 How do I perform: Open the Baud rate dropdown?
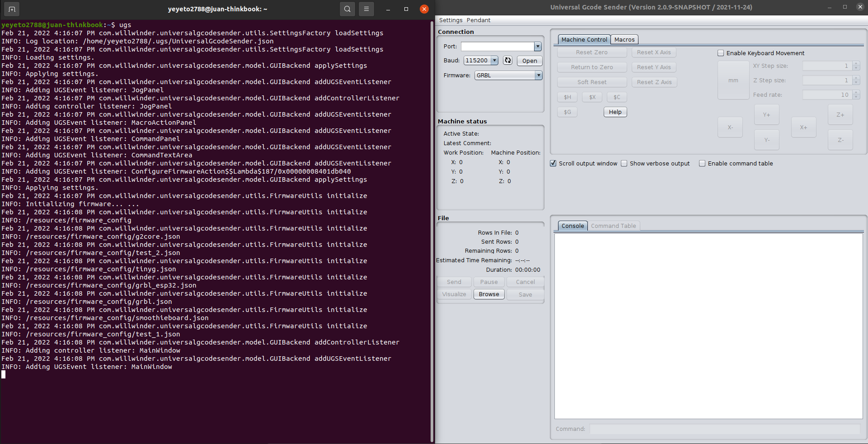coord(494,61)
